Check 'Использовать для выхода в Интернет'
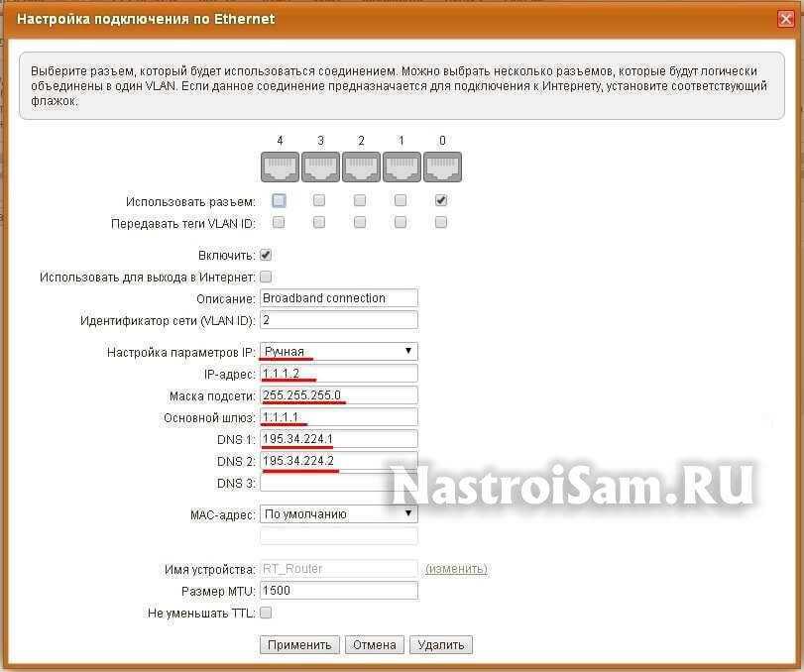The height and width of the screenshot is (672, 804). point(266,277)
